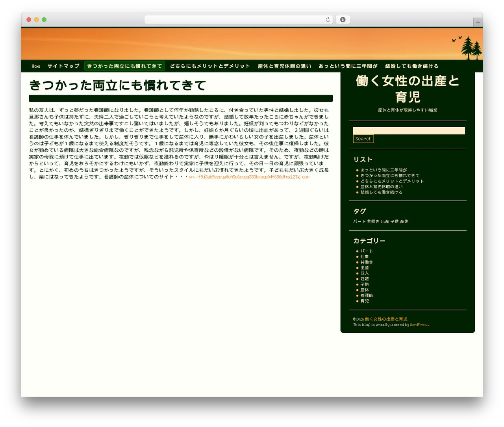Open 結婚しても働き続ける in the sidebar リスト
This screenshot has height=427, width=504.
coord(381,192)
